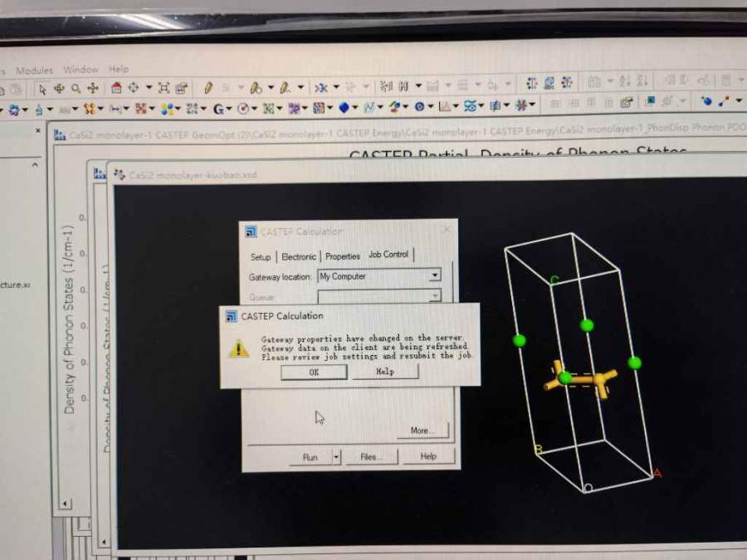The height and width of the screenshot is (560, 747).
Task: Click the CaSi2 monolayer-kuobao.xsd window title
Action: tap(193, 175)
